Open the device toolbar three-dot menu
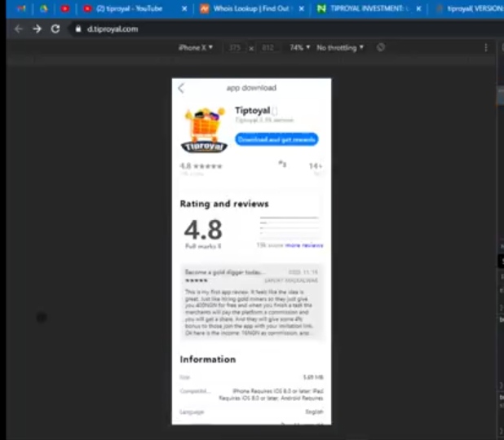This screenshot has height=440, width=504. tap(486, 48)
